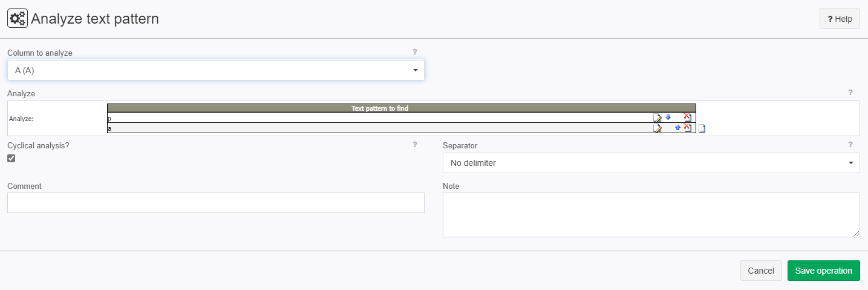The image size is (868, 290).
Task: Click inside the Note text area
Action: click(x=651, y=215)
